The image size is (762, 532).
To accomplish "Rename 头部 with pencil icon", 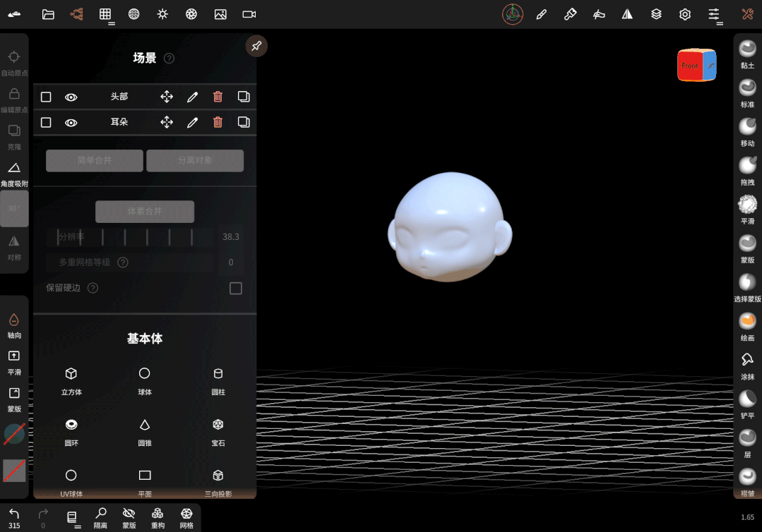I will (x=193, y=97).
